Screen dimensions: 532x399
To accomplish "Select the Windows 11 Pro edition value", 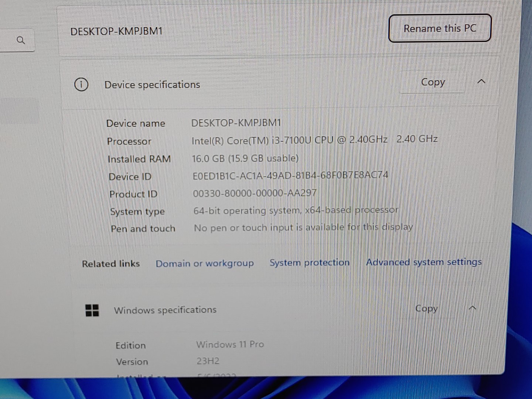I will click(230, 344).
